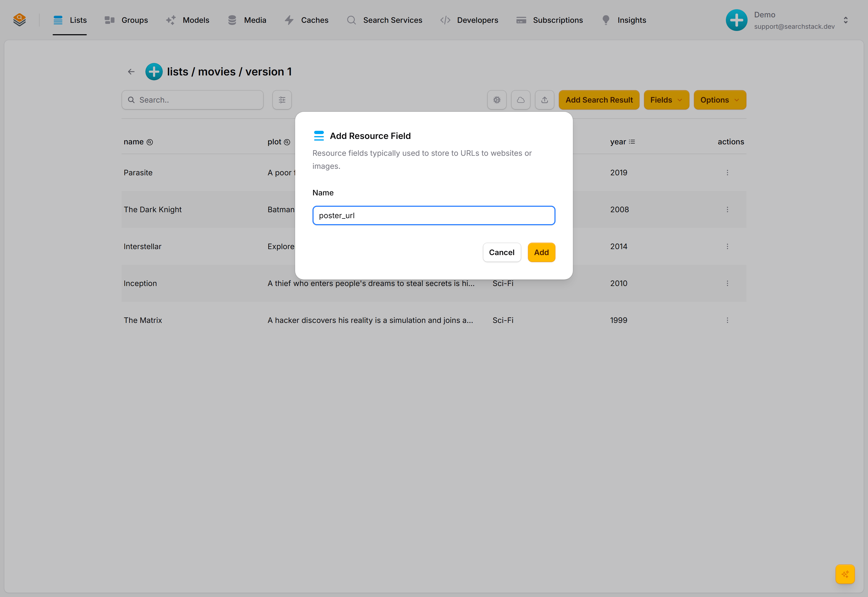Click the Name field containing poster_url

434,215
